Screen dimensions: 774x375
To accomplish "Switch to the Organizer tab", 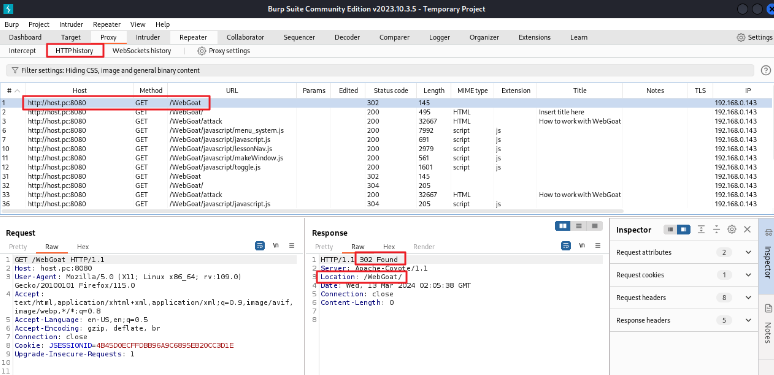I will point(484,38).
